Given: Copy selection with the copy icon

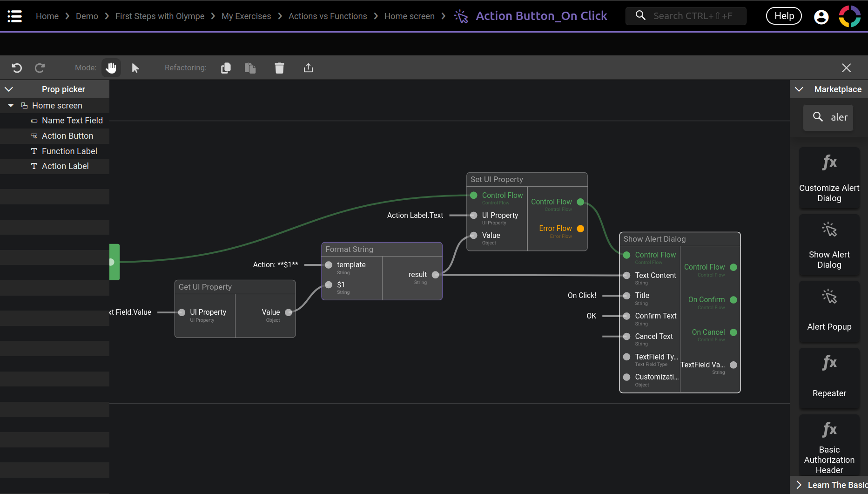Looking at the screenshot, I should click(x=226, y=68).
